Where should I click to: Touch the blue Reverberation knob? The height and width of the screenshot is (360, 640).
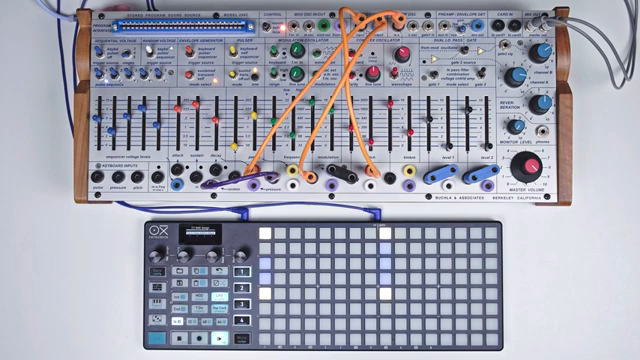click(540, 104)
